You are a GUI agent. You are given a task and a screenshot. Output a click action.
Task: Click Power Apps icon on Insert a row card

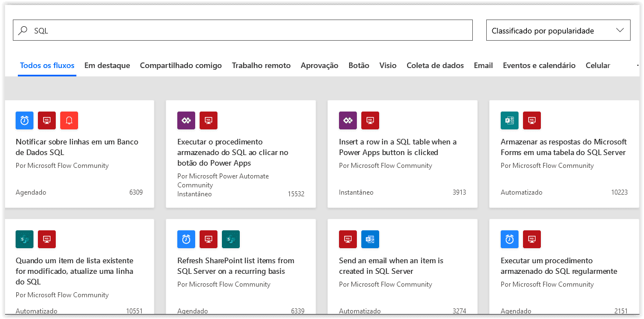(x=348, y=120)
